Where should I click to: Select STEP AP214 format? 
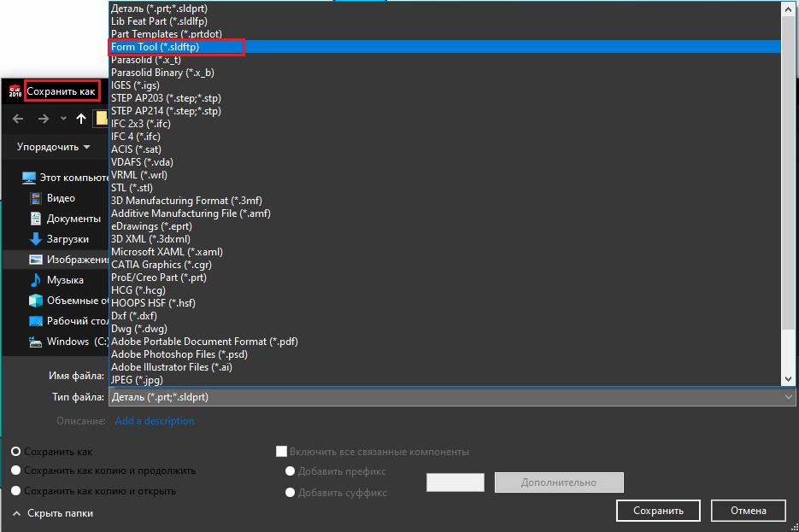(445, 110)
